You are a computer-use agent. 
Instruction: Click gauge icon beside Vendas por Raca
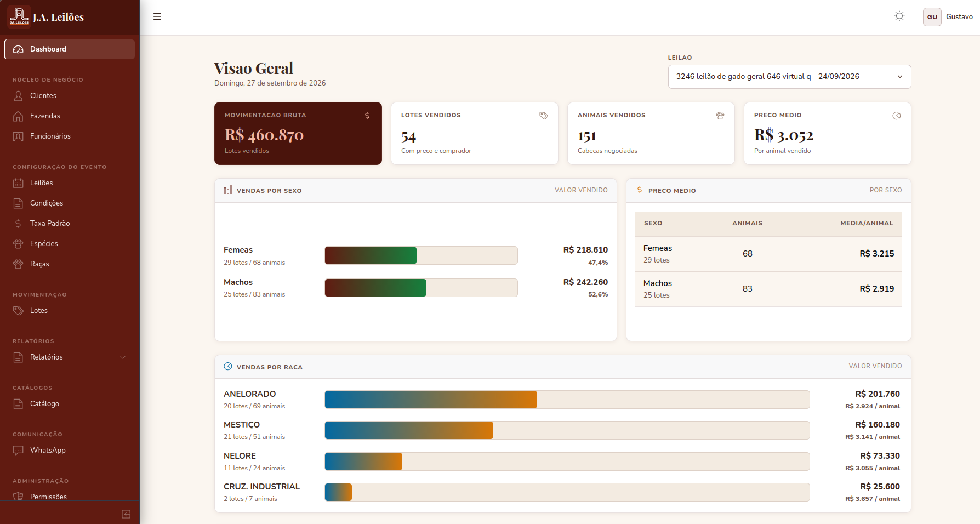pyautogui.click(x=228, y=366)
